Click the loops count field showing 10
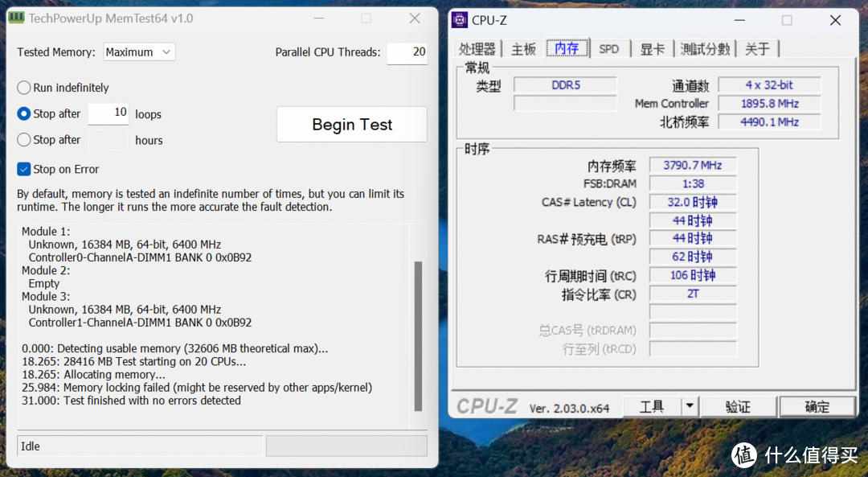 pyautogui.click(x=108, y=113)
